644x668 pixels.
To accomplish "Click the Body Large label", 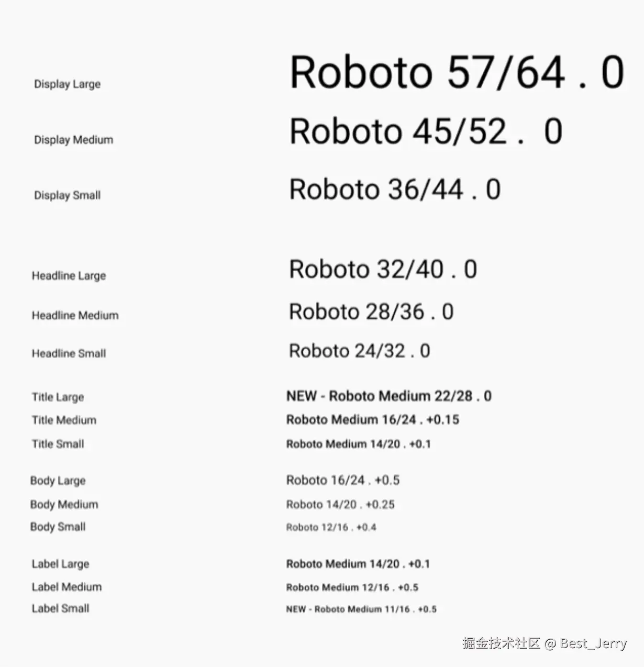I will coord(58,481).
